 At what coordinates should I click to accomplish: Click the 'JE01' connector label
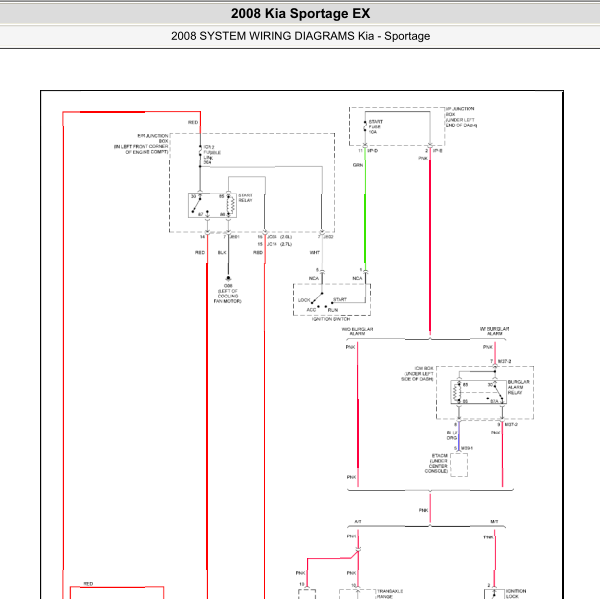pos(235,237)
